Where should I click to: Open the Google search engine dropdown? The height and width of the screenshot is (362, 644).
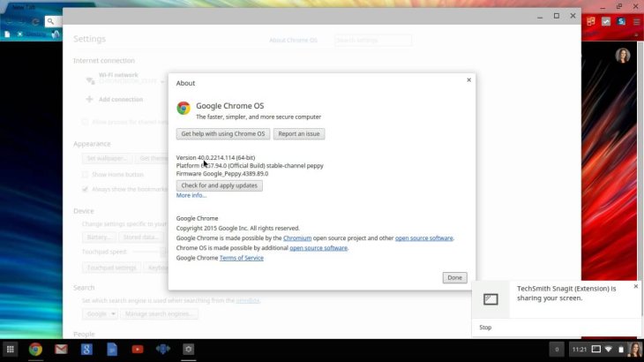[101, 314]
